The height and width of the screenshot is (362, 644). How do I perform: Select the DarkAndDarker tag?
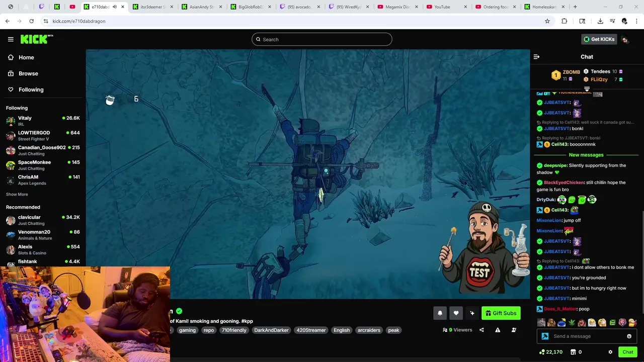271,330
